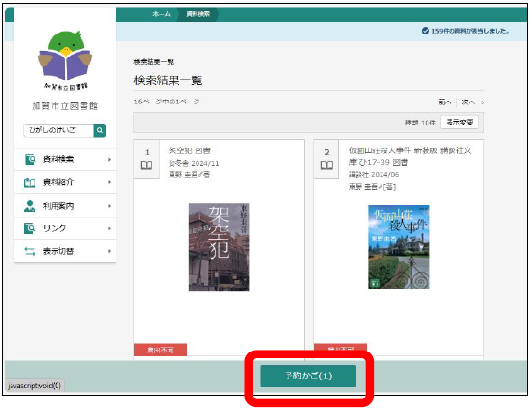This screenshot has height=409, width=532.
Task: Expand the 表示切替 arrow
Action: pos(109,251)
